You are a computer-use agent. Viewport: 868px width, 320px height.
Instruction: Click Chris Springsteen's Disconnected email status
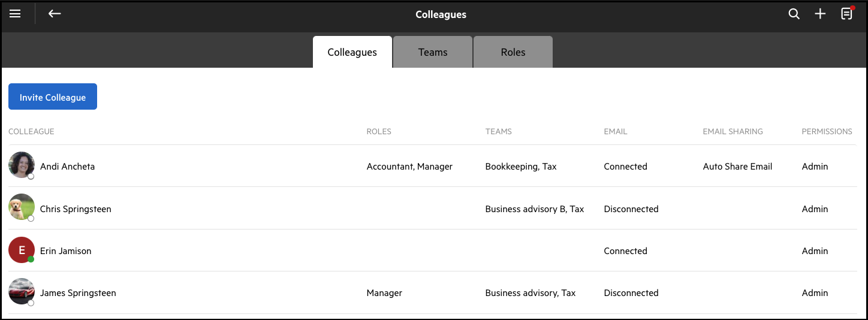click(631, 209)
